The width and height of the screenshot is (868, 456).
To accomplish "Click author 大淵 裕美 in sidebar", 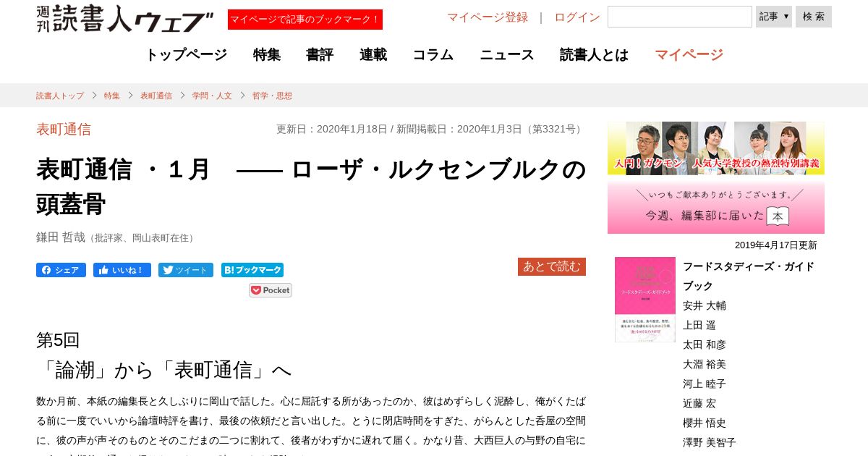I will click(705, 364).
